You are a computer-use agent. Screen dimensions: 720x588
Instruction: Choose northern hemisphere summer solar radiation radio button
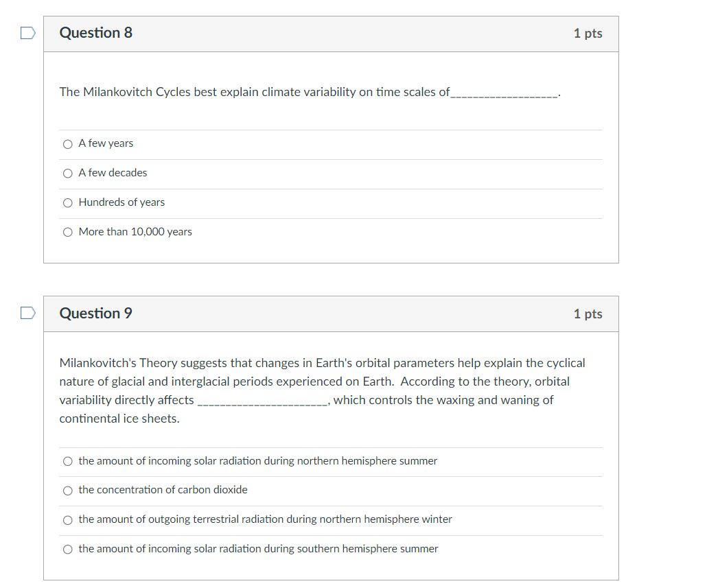pos(68,461)
